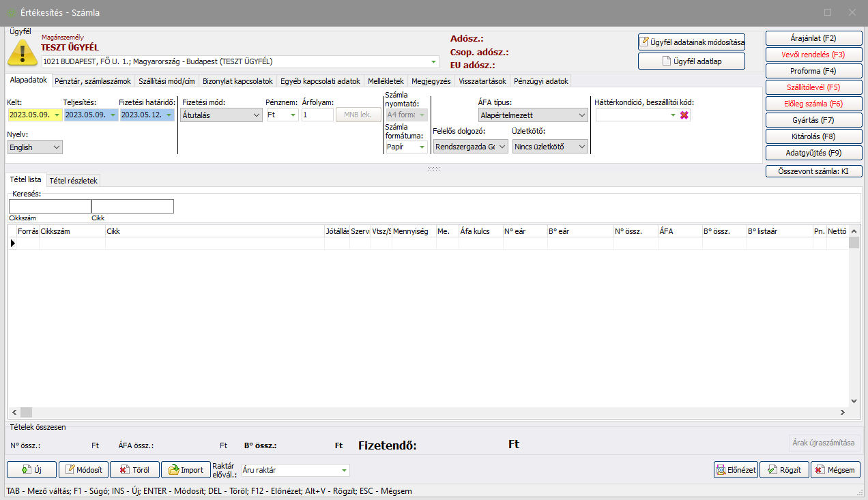Click the Árajánlat (F2) button
The image size is (868, 500).
(813, 38)
